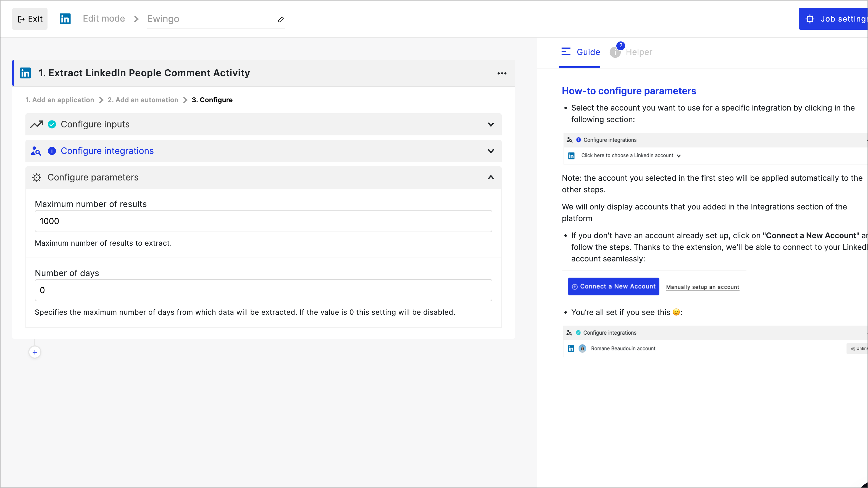Click the green check icon by Configure inputs

coord(52,124)
